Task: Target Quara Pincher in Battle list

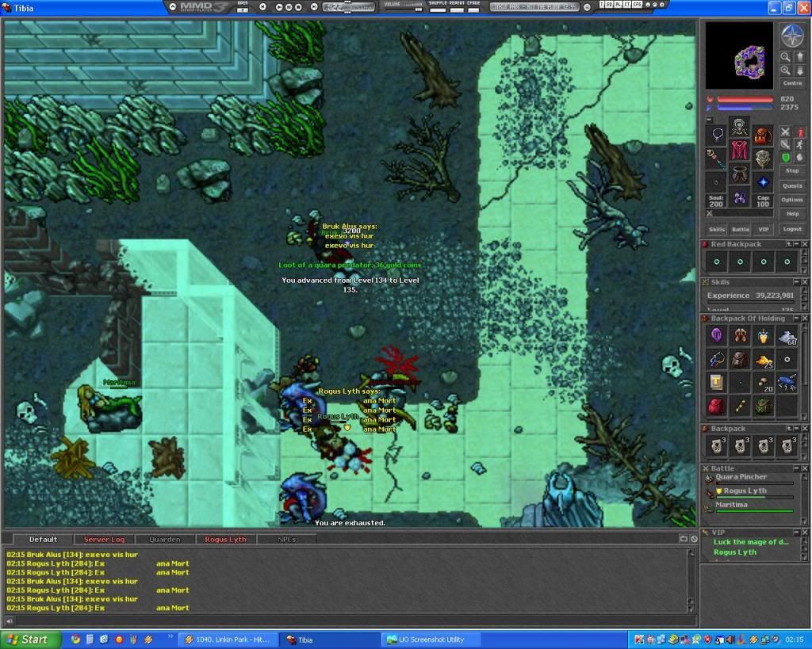Action: [x=750, y=478]
